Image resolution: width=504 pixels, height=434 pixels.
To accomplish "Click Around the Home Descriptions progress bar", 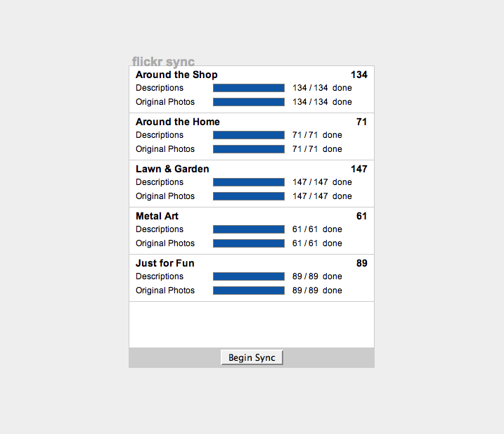I will (x=249, y=135).
